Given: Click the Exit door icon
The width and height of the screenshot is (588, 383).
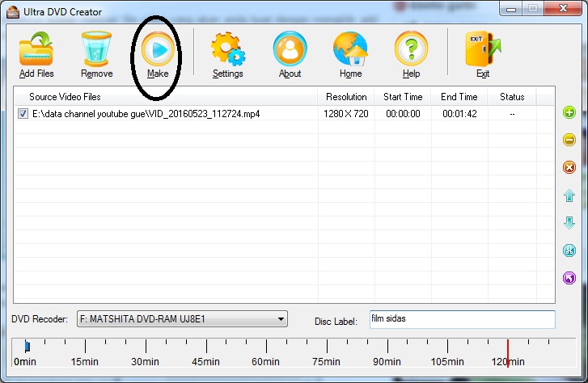Looking at the screenshot, I should point(483,49).
